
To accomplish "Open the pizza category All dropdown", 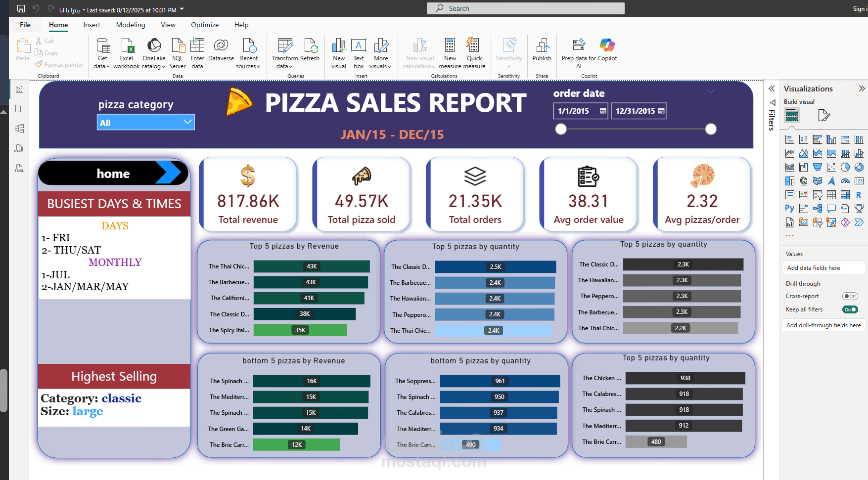I will 146,123.
